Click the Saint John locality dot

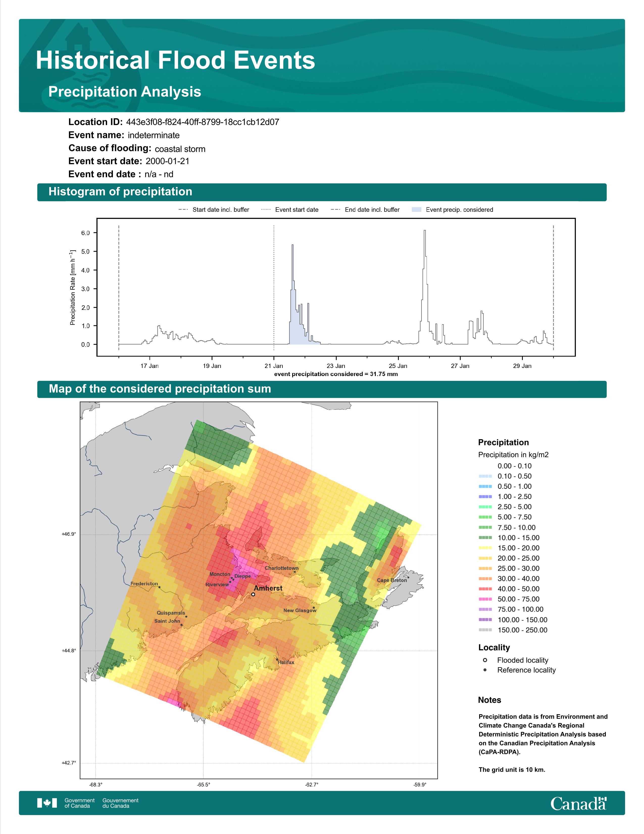(182, 625)
